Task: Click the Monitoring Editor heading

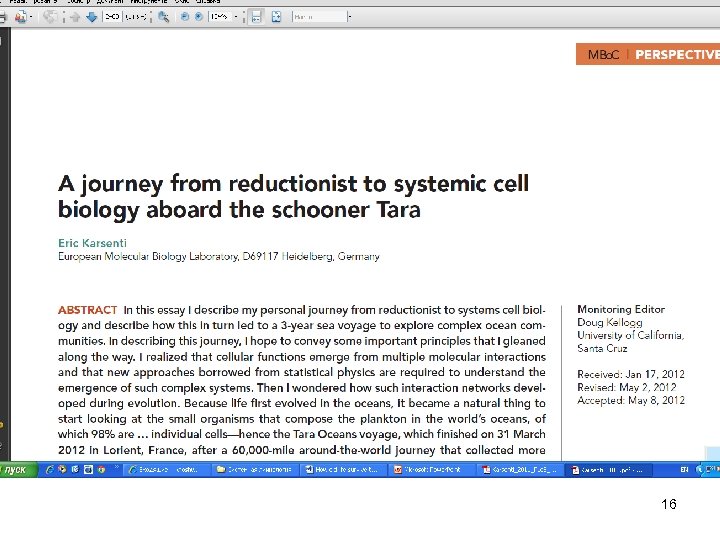Action: pyautogui.click(x=621, y=309)
